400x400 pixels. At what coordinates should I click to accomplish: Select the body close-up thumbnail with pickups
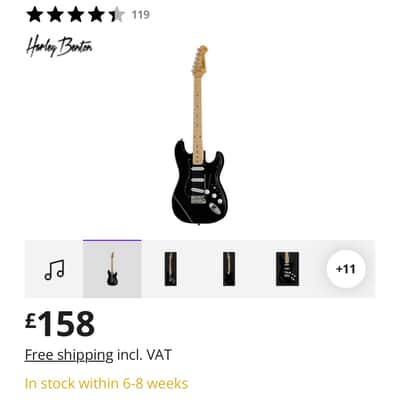[287, 269]
